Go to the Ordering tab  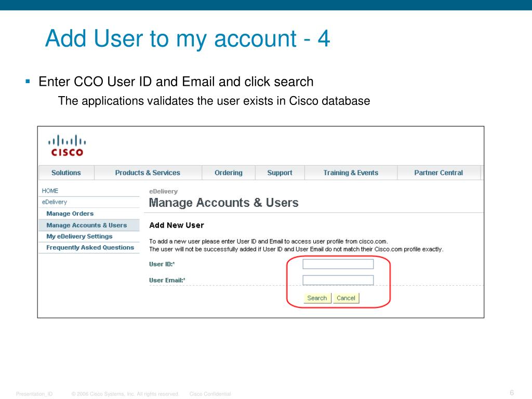tap(229, 172)
